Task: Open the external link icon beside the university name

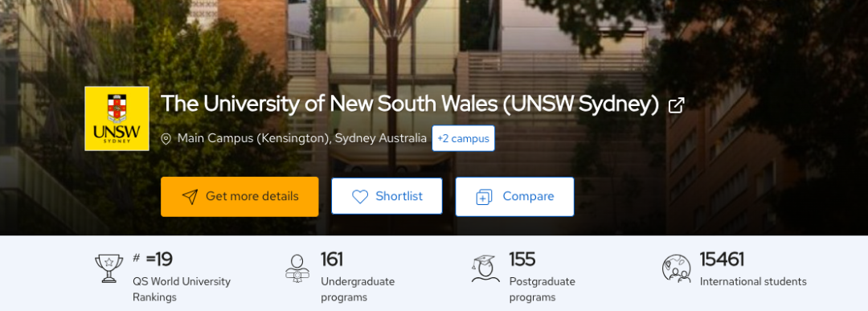Action: (677, 105)
